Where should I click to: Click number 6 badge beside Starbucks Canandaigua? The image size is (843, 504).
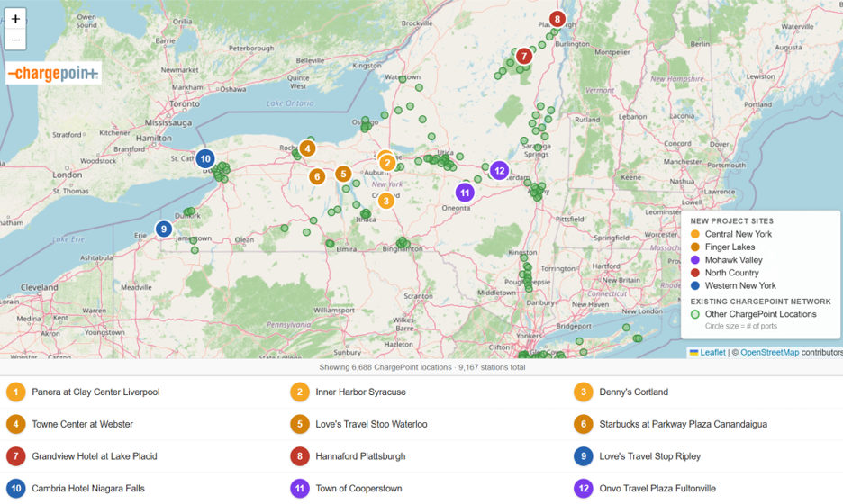pos(584,425)
